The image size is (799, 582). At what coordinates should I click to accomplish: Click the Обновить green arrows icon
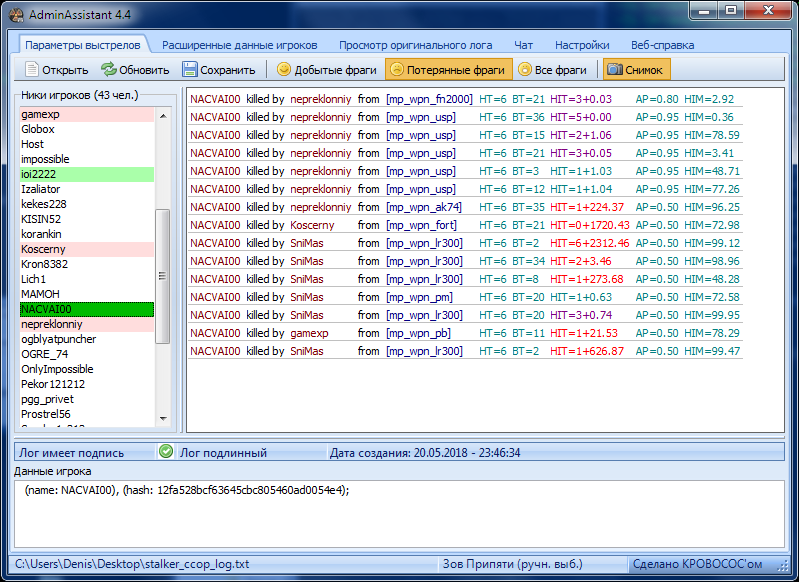pyautogui.click(x=109, y=69)
